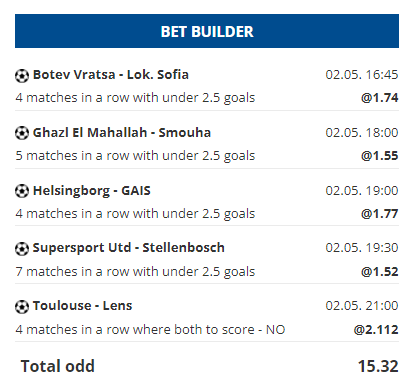Click soccer ball icon beside Botev Vratsa
414x388 pixels.
click(22, 76)
